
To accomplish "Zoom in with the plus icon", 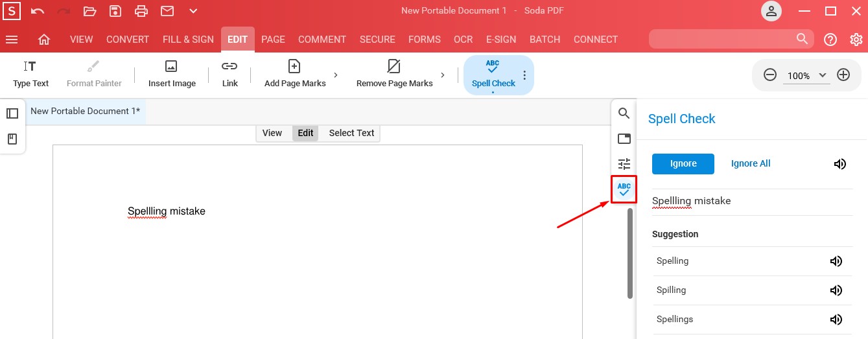I will [x=843, y=75].
